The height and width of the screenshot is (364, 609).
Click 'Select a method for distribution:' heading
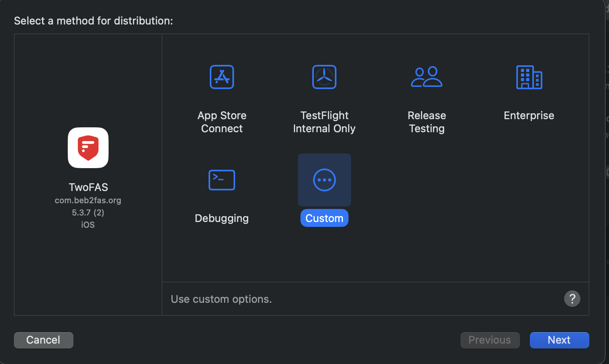click(93, 21)
